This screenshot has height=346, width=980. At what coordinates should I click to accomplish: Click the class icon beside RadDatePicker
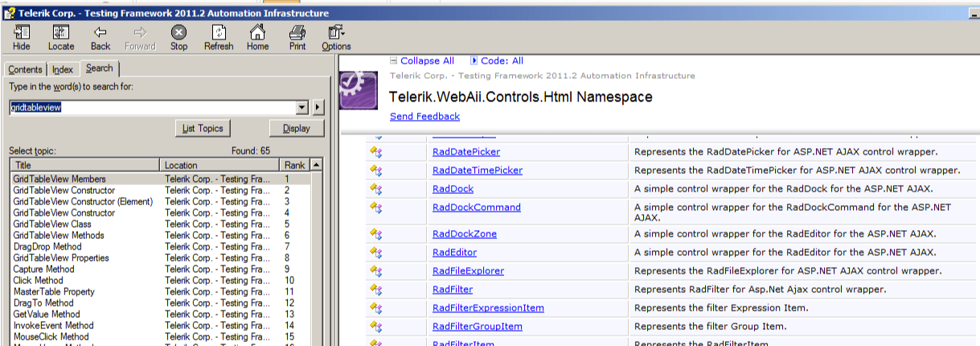point(375,151)
